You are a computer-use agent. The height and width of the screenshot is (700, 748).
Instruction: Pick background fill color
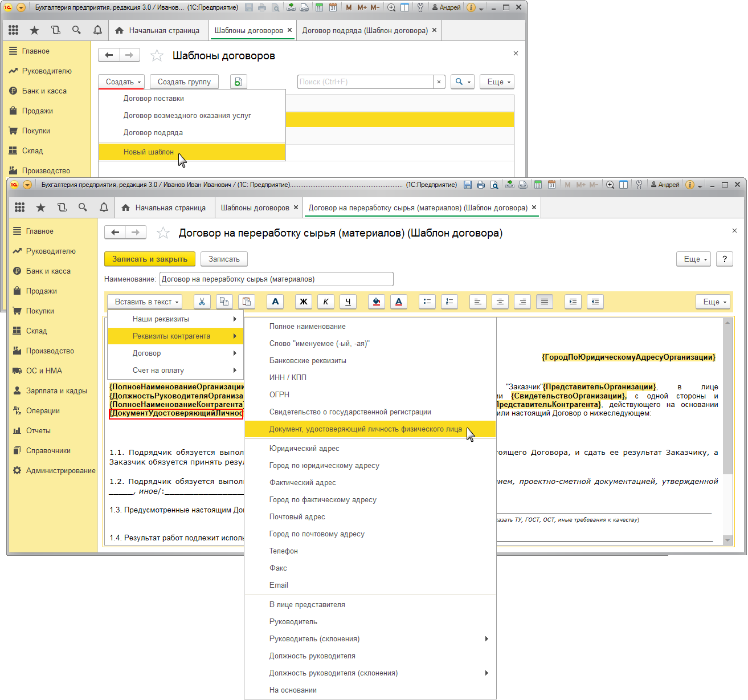click(x=376, y=302)
